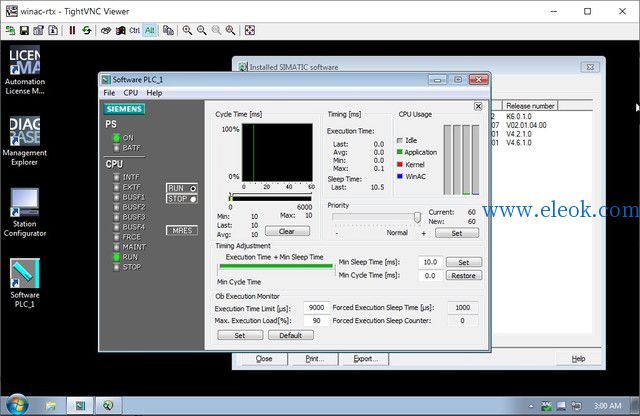This screenshot has height=416, width=640.
Task: Open Help menu in Software PLC_1
Action: pyautogui.click(x=154, y=93)
